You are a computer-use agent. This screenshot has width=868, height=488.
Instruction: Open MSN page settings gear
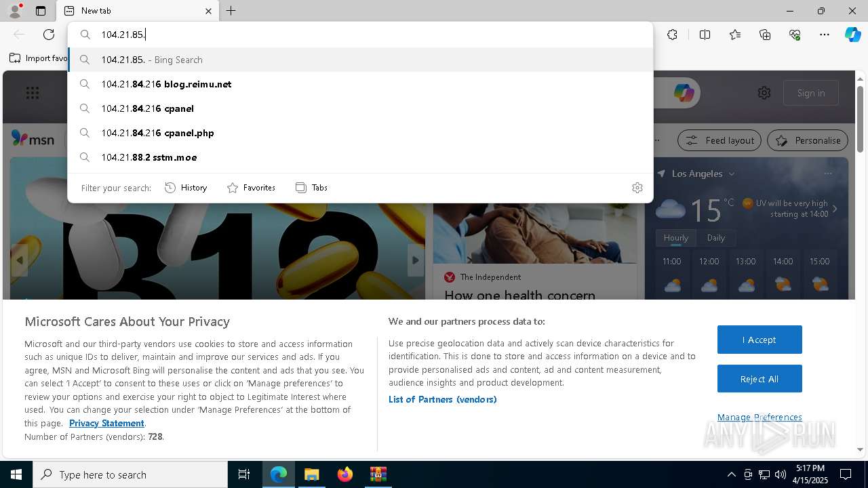(x=764, y=93)
